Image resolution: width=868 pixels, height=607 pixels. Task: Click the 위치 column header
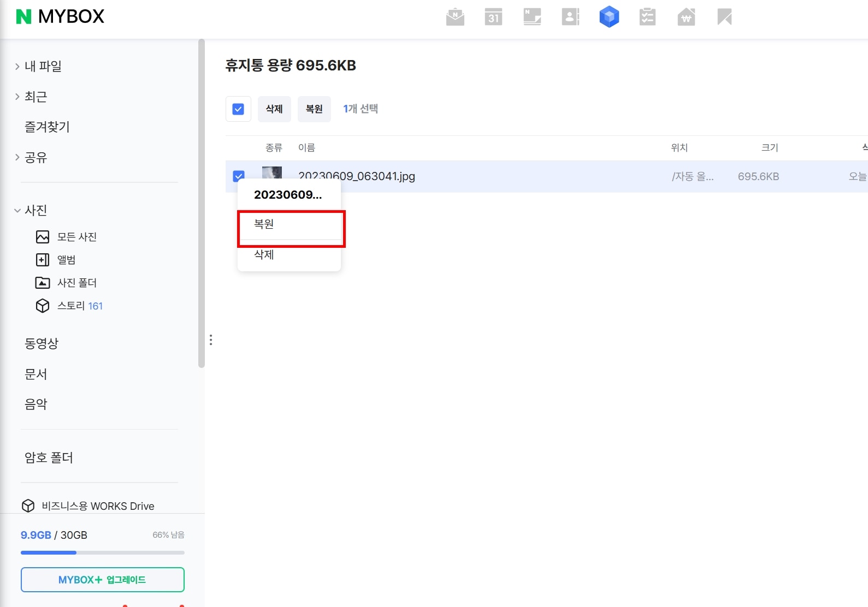tap(680, 148)
